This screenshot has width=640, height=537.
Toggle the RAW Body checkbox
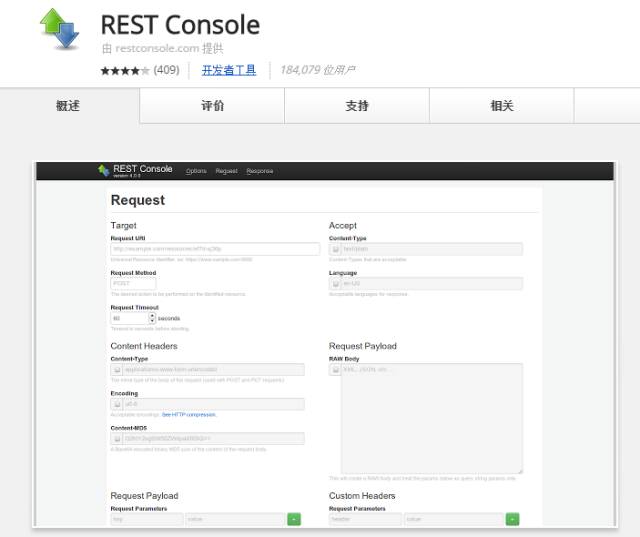point(335,370)
